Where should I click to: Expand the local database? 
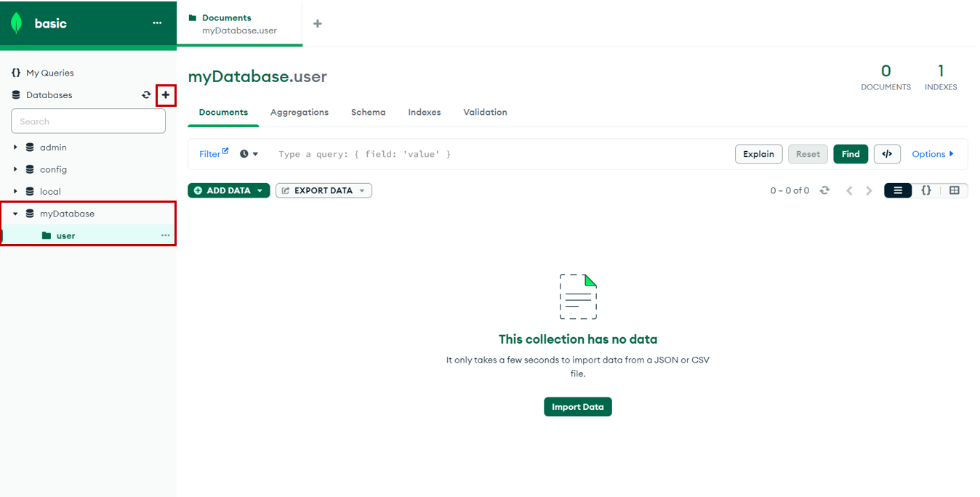15,191
